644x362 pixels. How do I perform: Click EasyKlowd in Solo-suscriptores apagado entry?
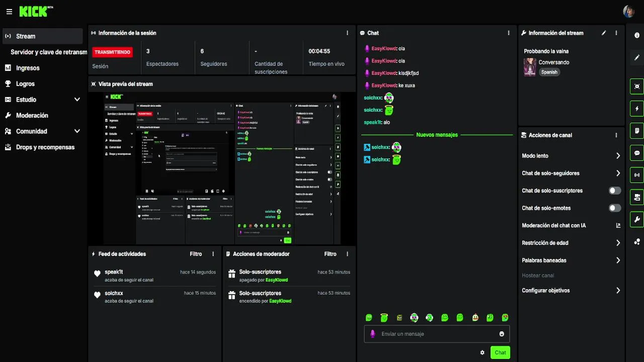coord(276,280)
